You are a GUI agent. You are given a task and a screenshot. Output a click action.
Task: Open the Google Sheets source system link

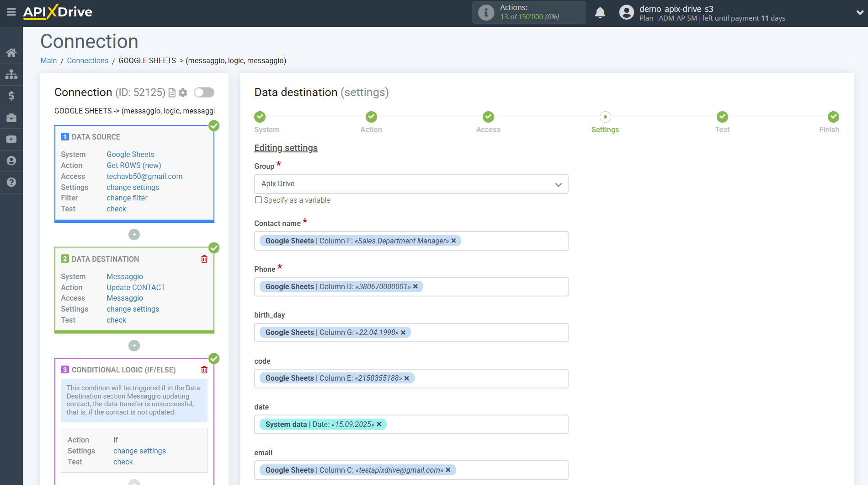[x=130, y=154]
